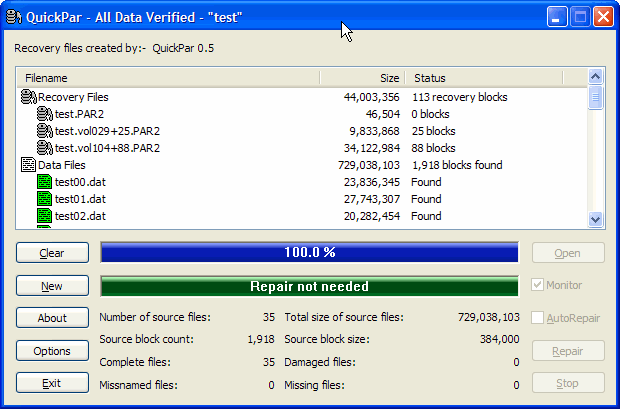Image resolution: width=620 pixels, height=409 pixels.
Task: Select the Recovery Files group icon
Action: click(x=28, y=97)
